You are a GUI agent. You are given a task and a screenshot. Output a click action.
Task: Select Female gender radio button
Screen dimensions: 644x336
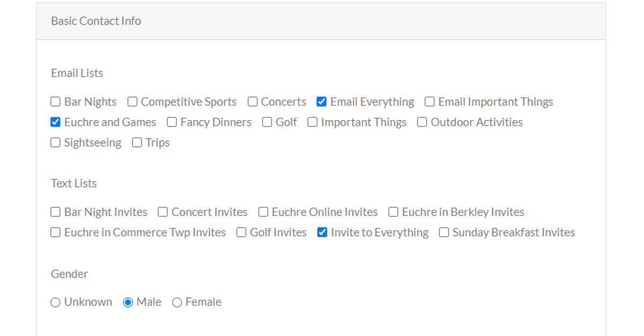point(177,302)
